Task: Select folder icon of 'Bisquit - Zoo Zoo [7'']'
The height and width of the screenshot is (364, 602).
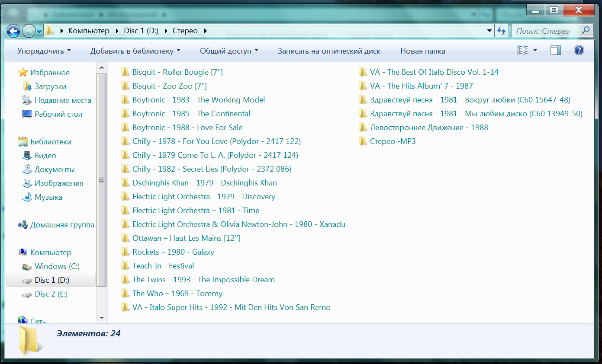Action: click(x=126, y=86)
